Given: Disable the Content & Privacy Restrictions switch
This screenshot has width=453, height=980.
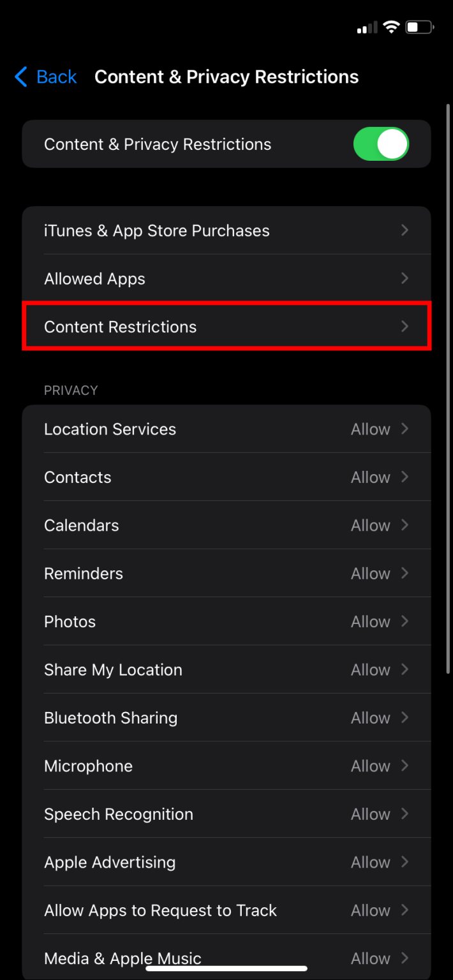Looking at the screenshot, I should [x=381, y=144].
